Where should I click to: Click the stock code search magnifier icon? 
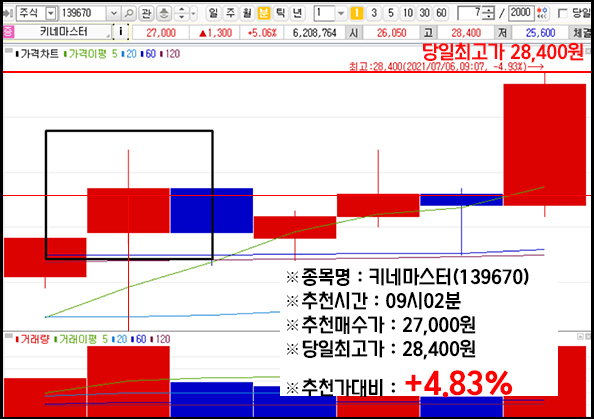click(x=129, y=13)
